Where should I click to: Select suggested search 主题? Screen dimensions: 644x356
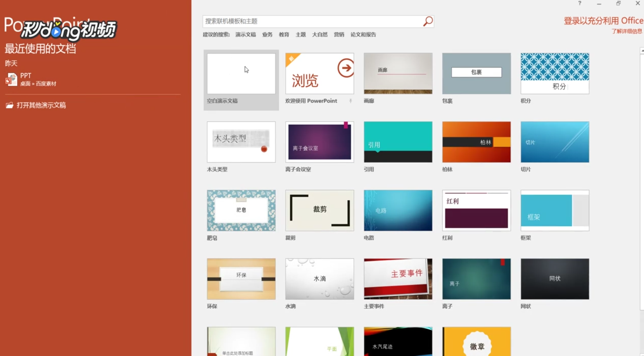tap(301, 35)
